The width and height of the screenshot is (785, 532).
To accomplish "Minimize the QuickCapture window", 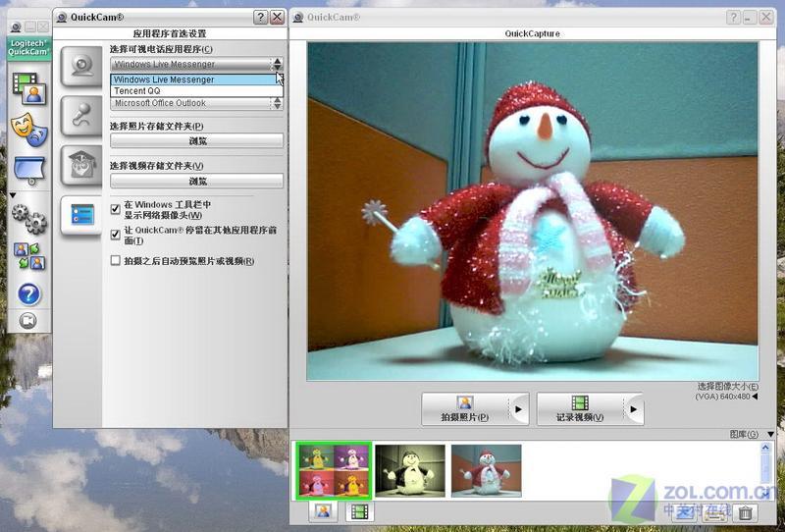I will point(749,18).
